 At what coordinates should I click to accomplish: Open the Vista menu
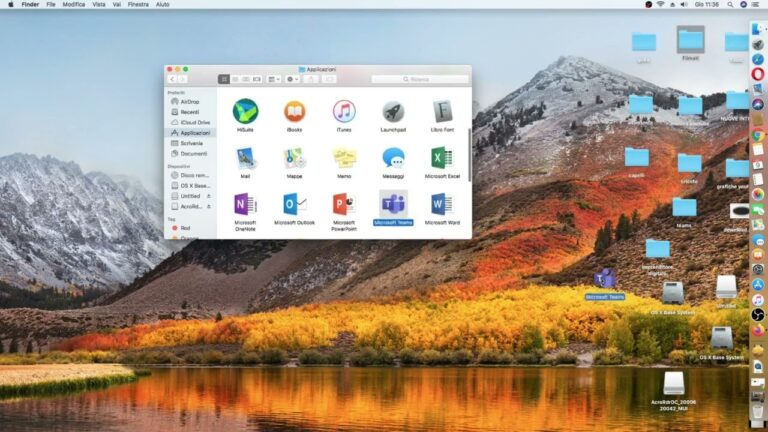99,4
